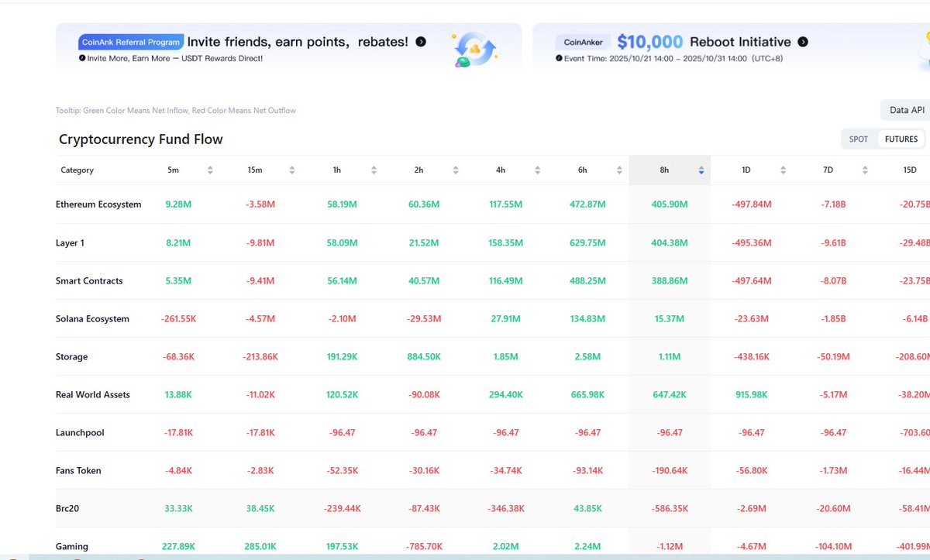Open the Real World Assets category

click(x=93, y=395)
